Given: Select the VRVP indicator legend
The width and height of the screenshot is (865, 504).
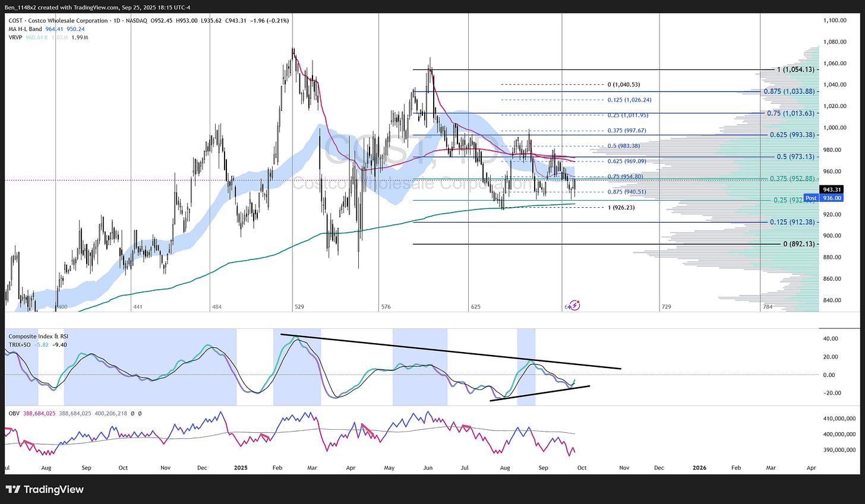Looking at the screenshot, I should (15, 37).
